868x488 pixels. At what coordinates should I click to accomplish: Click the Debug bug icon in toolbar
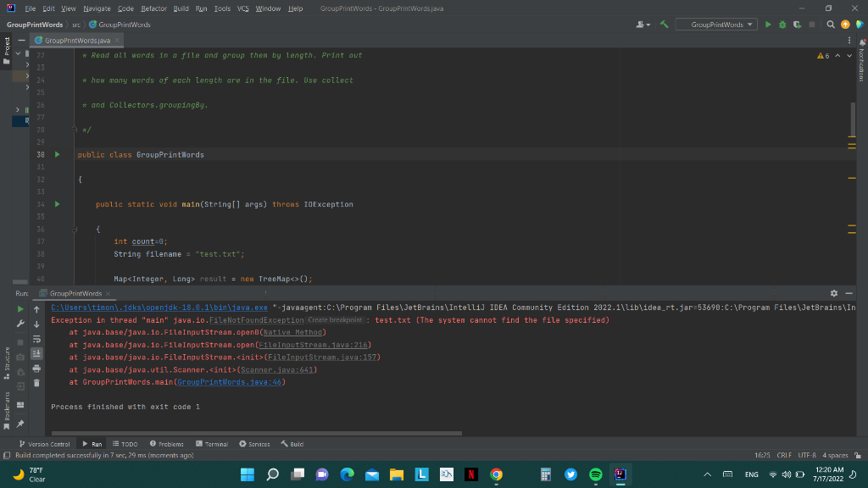coord(783,25)
